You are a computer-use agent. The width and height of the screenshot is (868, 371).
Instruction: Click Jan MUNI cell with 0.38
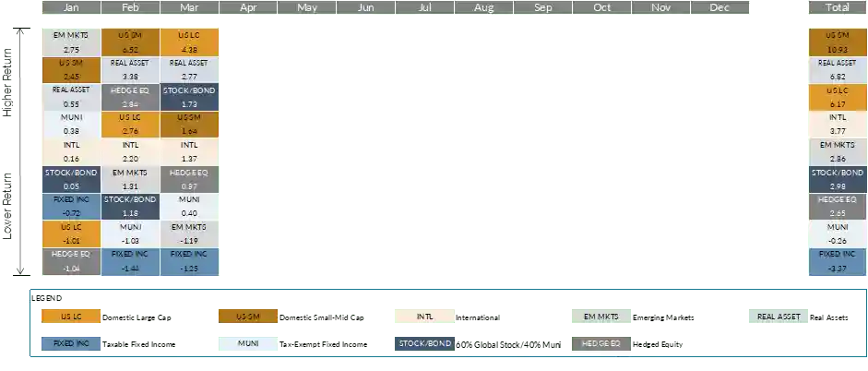[x=71, y=125]
